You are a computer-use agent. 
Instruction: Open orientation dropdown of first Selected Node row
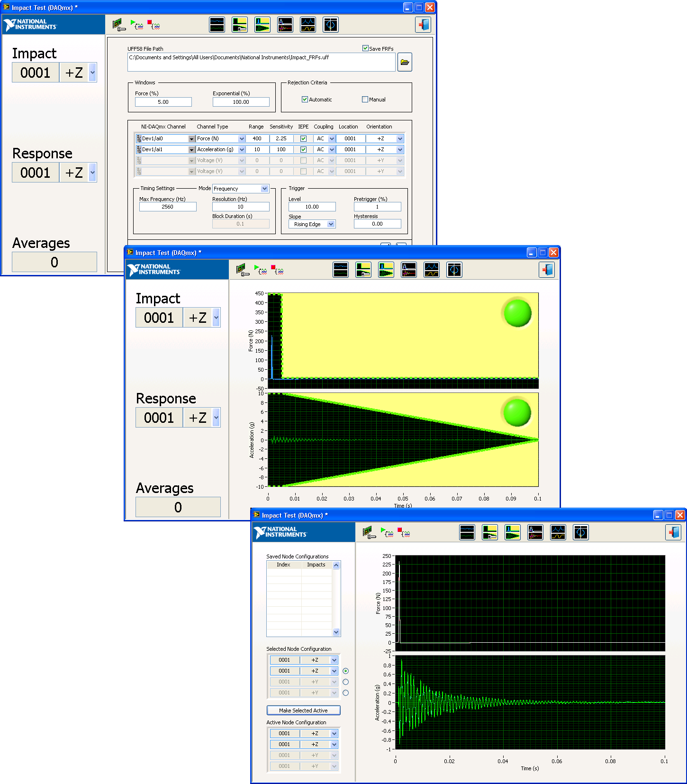[x=334, y=660]
